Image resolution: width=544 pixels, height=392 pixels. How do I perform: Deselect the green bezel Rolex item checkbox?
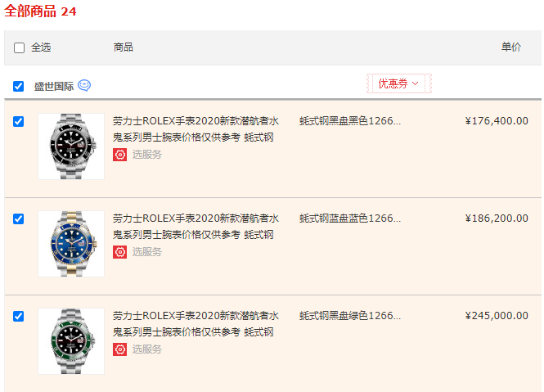[x=18, y=317]
